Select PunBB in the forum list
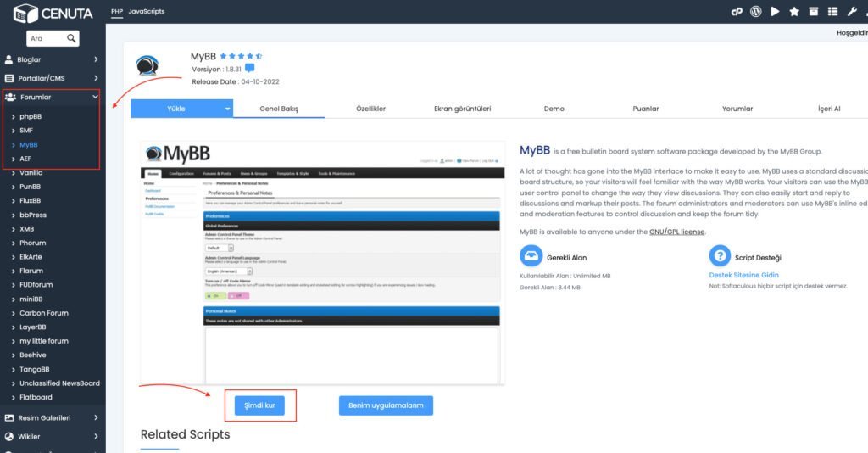The width and height of the screenshot is (868, 453). pyautogui.click(x=30, y=187)
